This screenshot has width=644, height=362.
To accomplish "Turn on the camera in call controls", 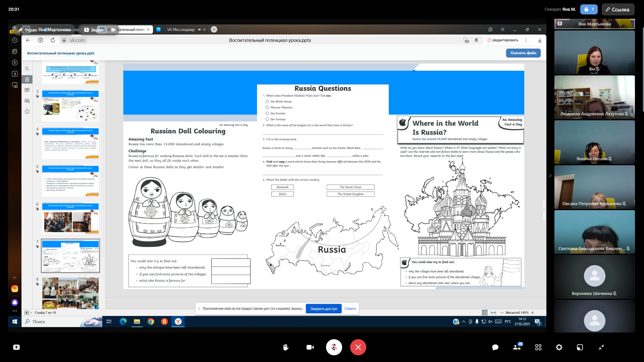I will click(310, 347).
